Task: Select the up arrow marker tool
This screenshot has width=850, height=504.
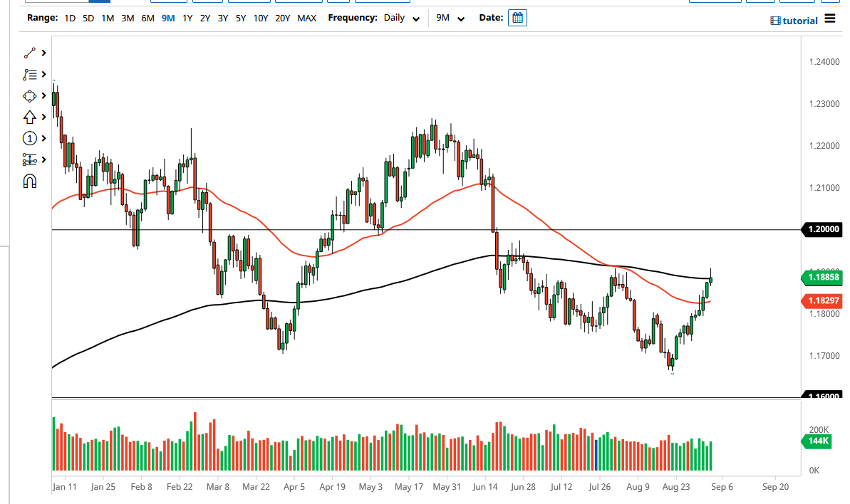Action: 29,117
